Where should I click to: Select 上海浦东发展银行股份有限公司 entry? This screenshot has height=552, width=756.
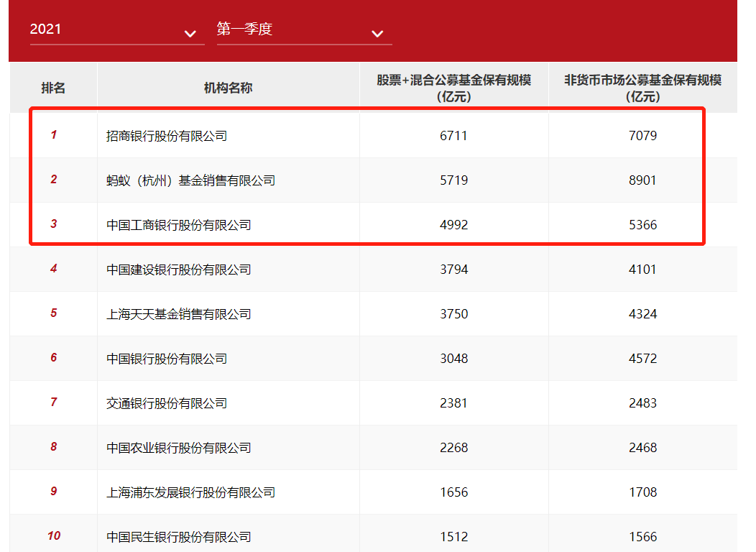pyautogui.click(x=190, y=492)
